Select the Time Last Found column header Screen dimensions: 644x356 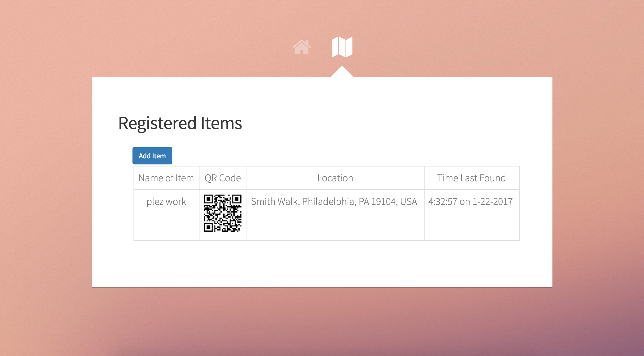[471, 178]
